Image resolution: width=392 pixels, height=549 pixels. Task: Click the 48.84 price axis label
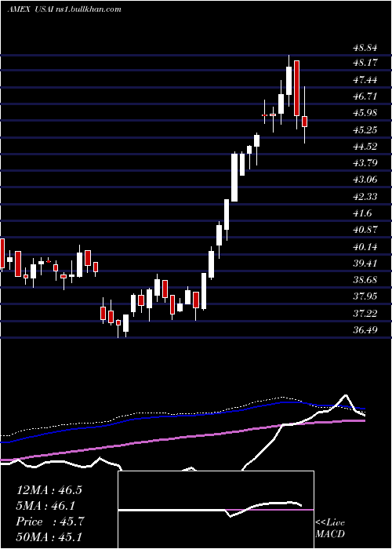pos(365,46)
